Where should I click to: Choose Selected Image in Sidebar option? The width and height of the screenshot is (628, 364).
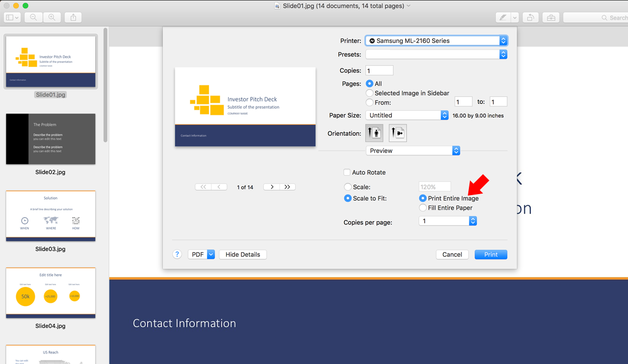pos(370,93)
